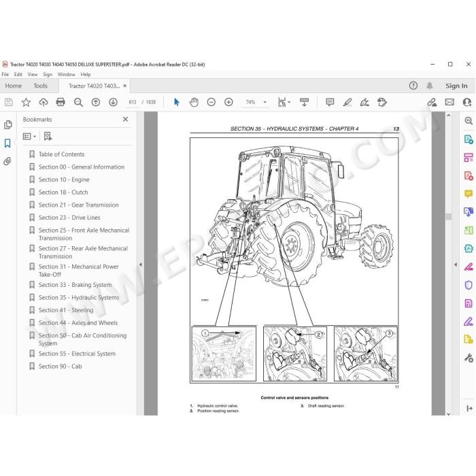Click the current page number field

point(133,102)
